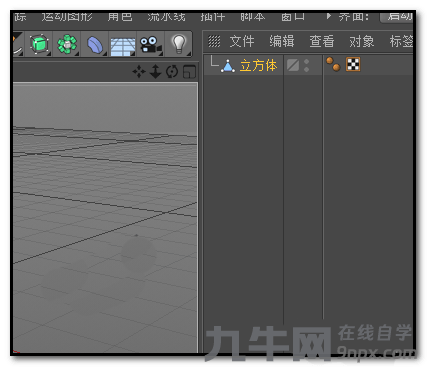This screenshot has height=367, width=427.
Task: Open Object Manager 查看 menu
Action: tap(322, 41)
